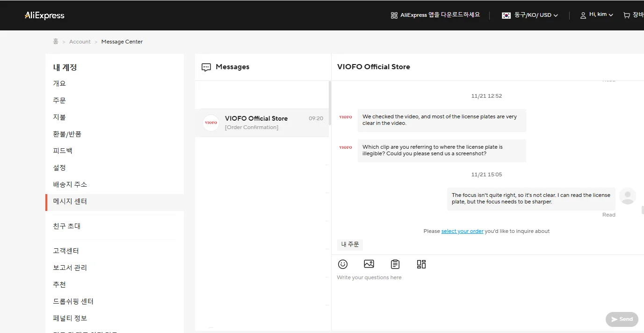Open 피드백 in account sidebar
Screen dimensions: 644x333
click(x=63, y=151)
